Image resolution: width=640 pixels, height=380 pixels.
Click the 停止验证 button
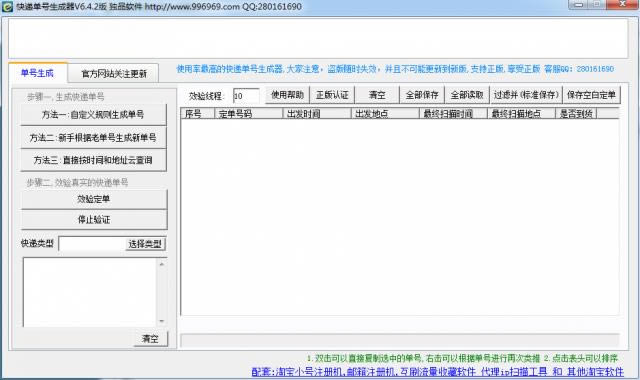94,220
